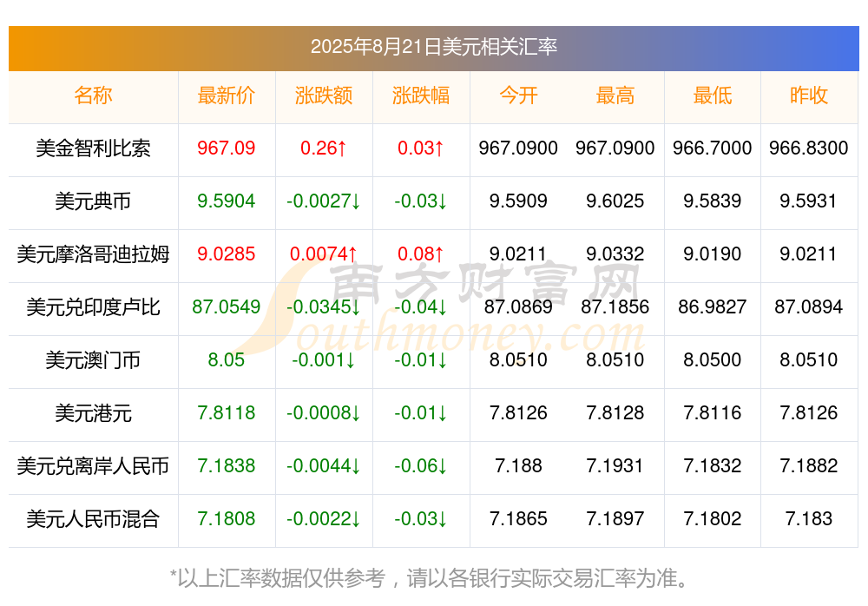Click the open value '9.5909'
The image size is (868, 606).
[518, 201]
